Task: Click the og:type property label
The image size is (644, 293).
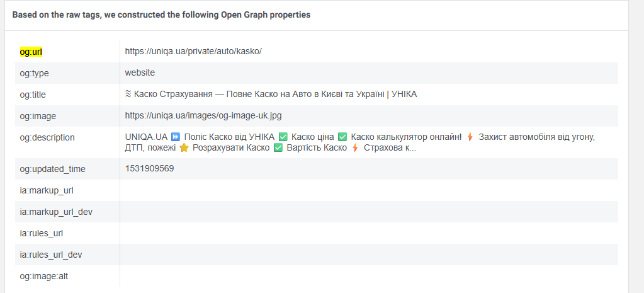Action: (34, 73)
